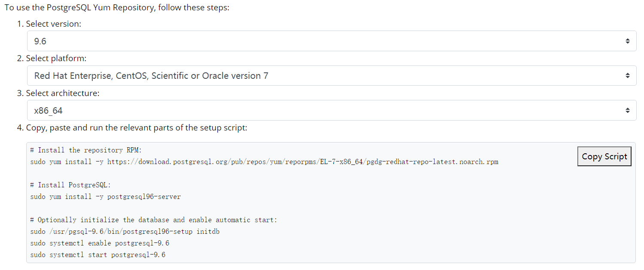
Task: Click the 'systemctl enable postgresql-9.6' line
Action: coord(100,243)
